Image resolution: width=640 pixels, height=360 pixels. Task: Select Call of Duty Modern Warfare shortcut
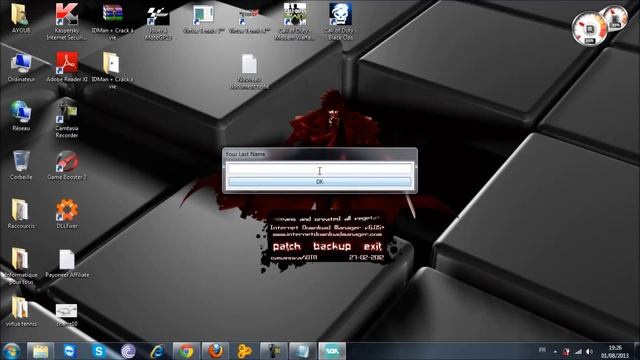click(x=295, y=22)
